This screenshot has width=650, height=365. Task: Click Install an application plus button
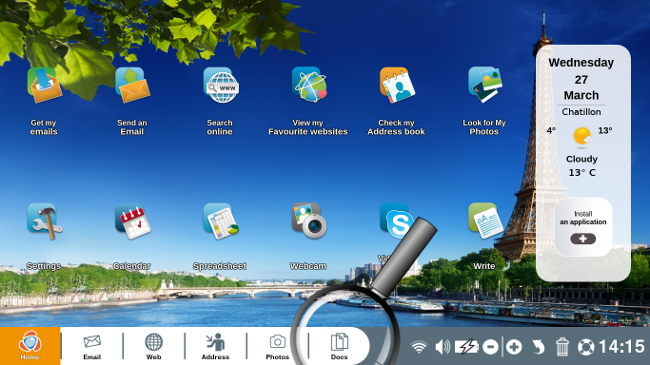(583, 238)
